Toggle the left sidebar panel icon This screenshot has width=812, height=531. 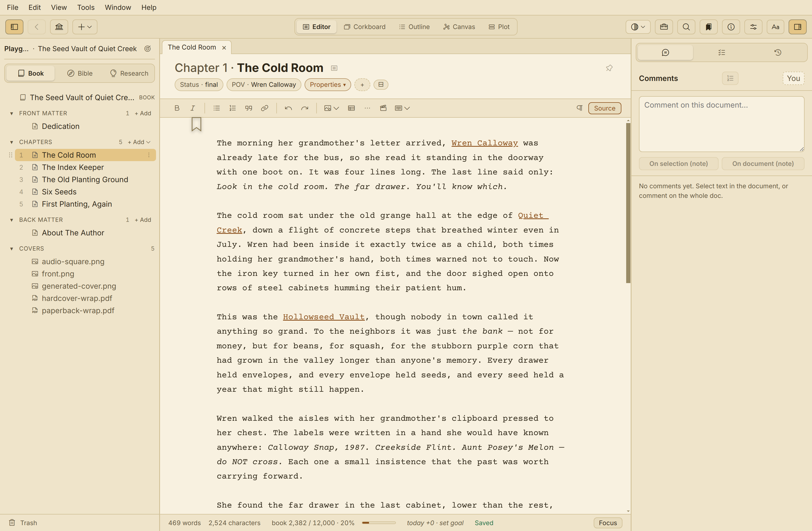pyautogui.click(x=14, y=27)
